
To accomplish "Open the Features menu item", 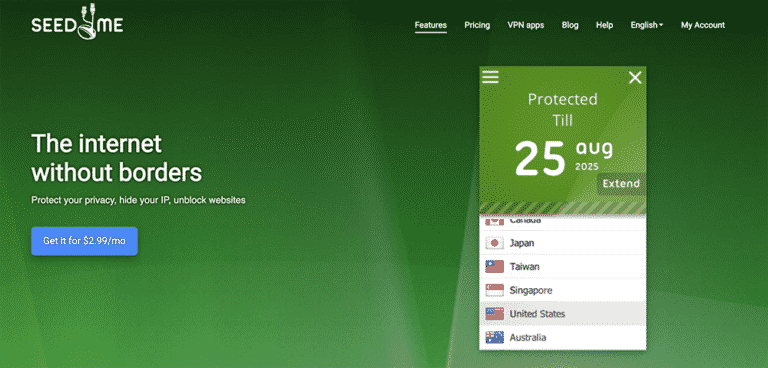I will click(x=431, y=25).
